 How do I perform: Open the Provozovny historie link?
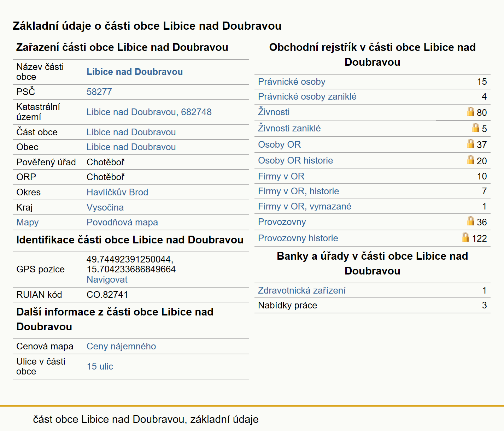click(298, 238)
